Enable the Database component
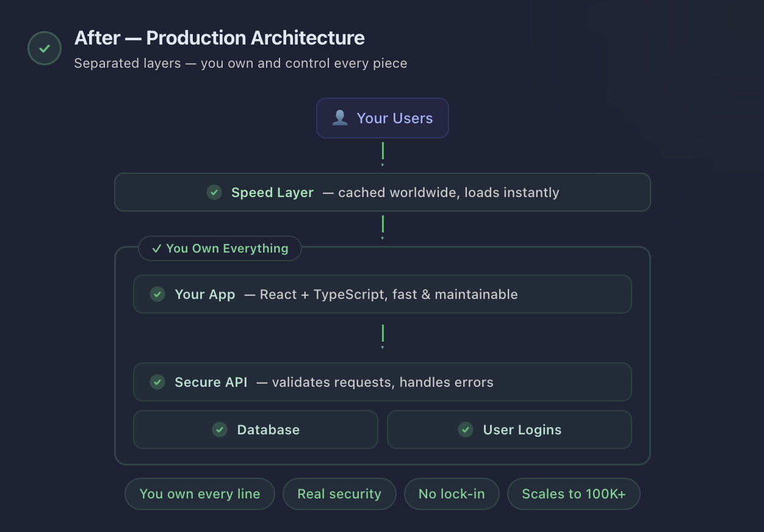Image resolution: width=764 pixels, height=532 pixels. point(256,430)
